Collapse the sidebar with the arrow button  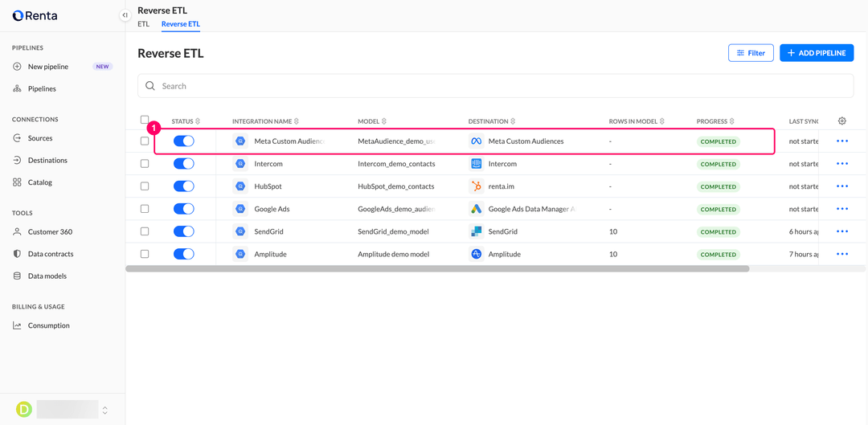coord(125,15)
